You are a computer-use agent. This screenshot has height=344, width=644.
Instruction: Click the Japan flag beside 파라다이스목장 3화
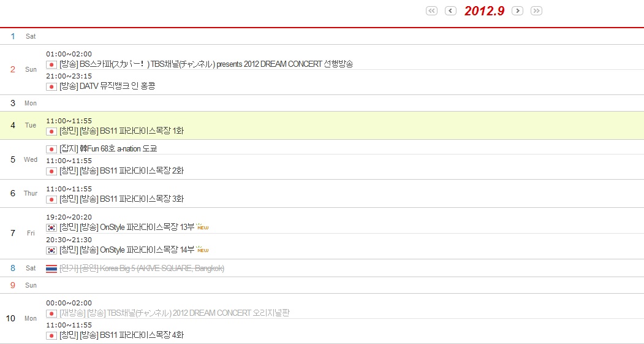click(x=51, y=199)
